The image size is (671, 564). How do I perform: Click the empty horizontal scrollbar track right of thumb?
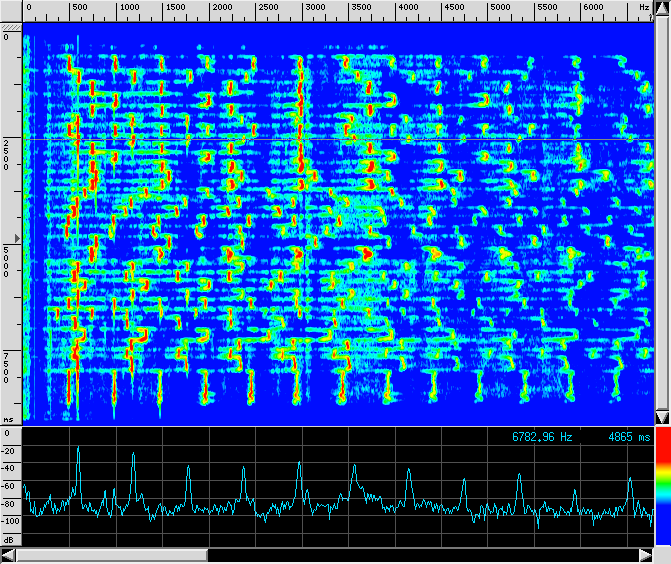(420, 555)
